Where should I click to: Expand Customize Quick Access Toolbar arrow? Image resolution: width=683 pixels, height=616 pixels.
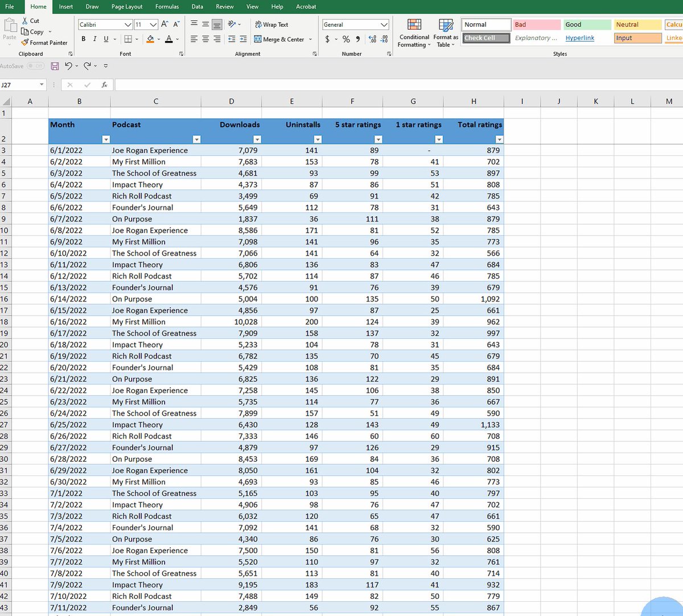[x=106, y=66]
